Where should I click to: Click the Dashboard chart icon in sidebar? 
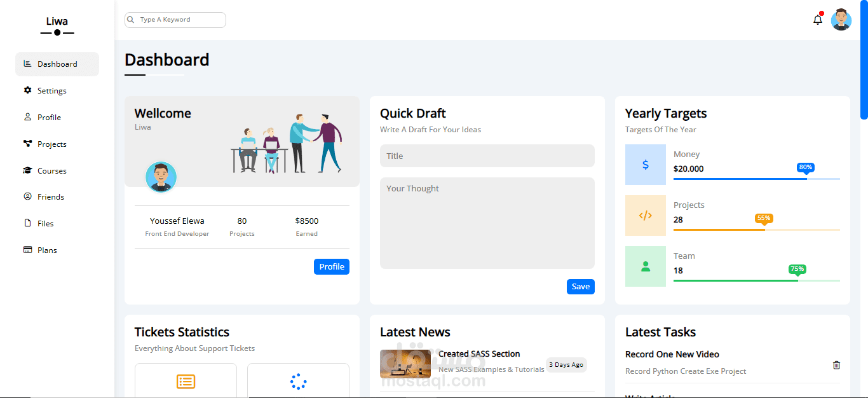click(x=27, y=64)
